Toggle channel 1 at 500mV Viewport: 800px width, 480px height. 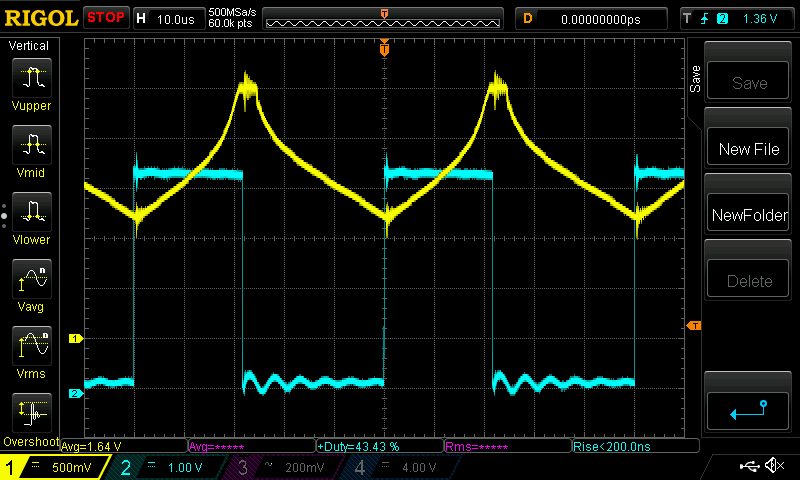click(55, 467)
